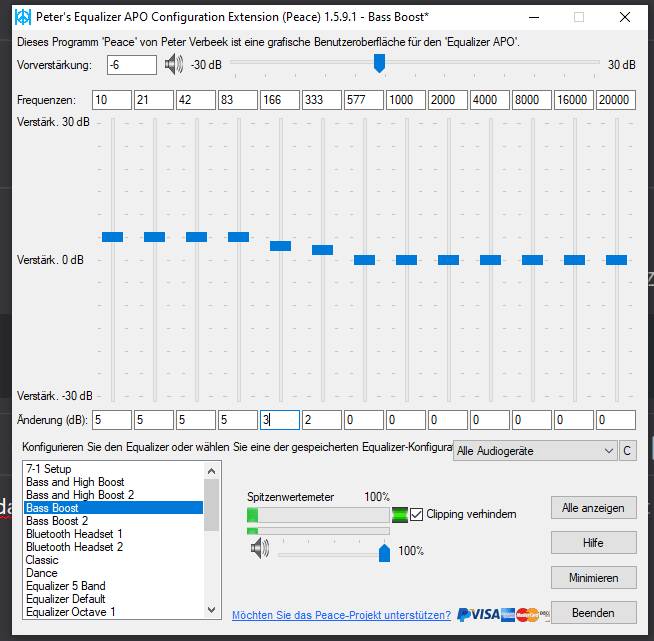Click the frequency field showing 577

click(x=364, y=100)
